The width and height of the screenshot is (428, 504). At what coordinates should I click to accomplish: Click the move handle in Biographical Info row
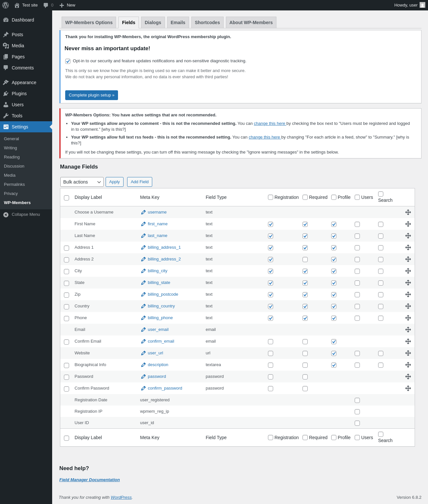click(x=408, y=365)
